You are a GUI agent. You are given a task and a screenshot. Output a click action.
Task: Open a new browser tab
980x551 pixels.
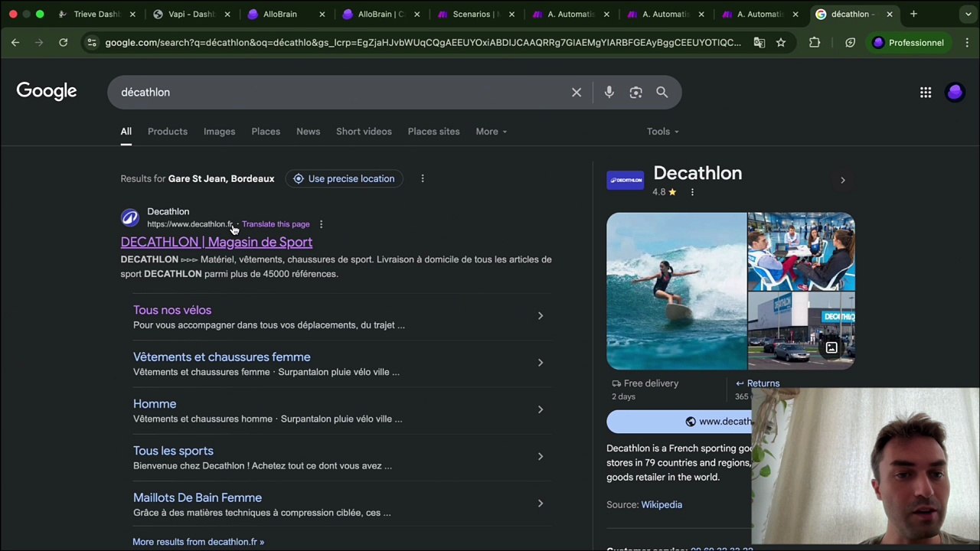(913, 14)
